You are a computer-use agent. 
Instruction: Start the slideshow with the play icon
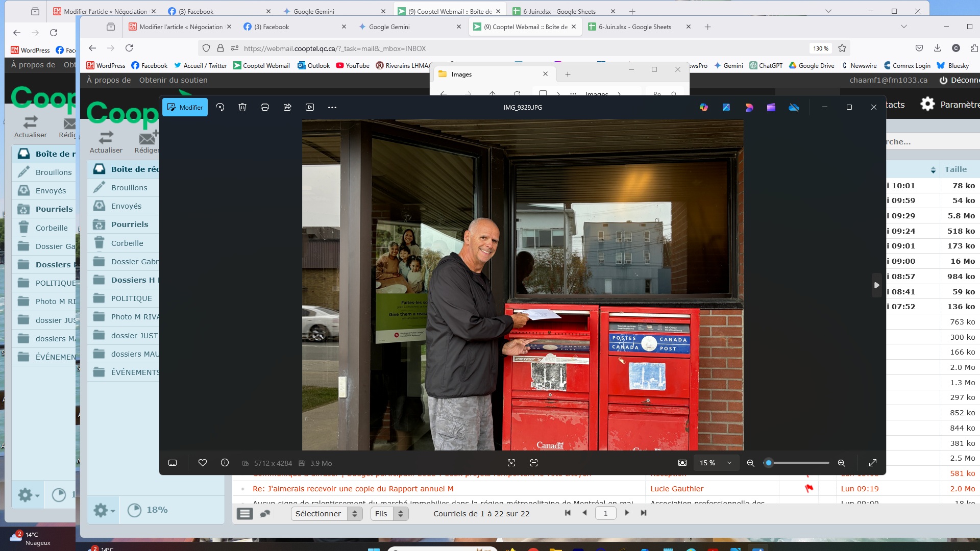point(310,107)
